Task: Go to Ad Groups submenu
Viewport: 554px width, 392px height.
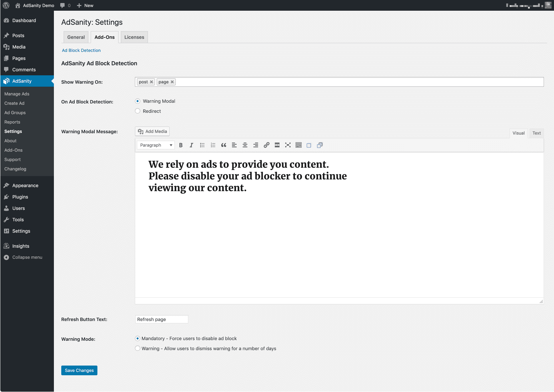Action: [x=15, y=113]
